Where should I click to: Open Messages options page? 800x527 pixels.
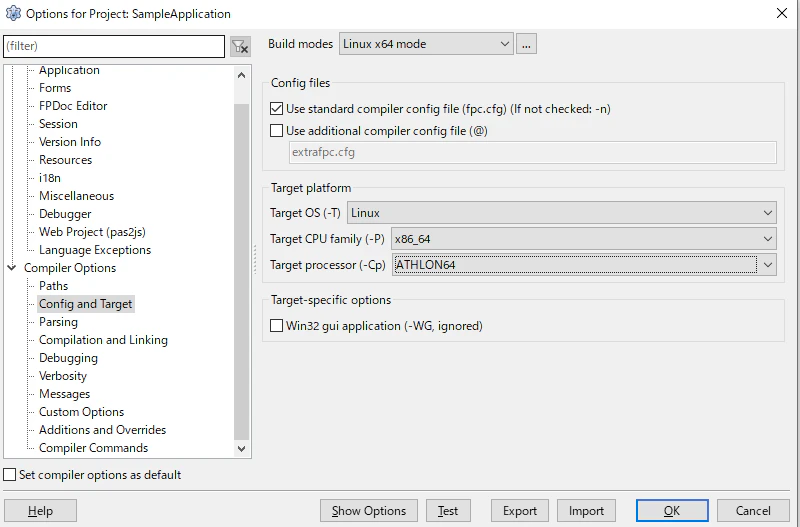64,394
